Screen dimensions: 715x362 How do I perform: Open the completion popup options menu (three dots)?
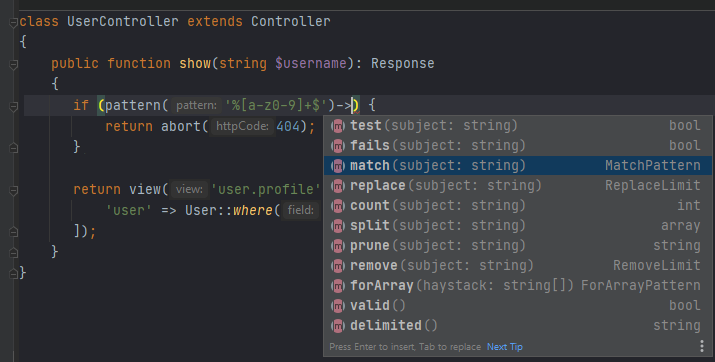click(x=702, y=346)
